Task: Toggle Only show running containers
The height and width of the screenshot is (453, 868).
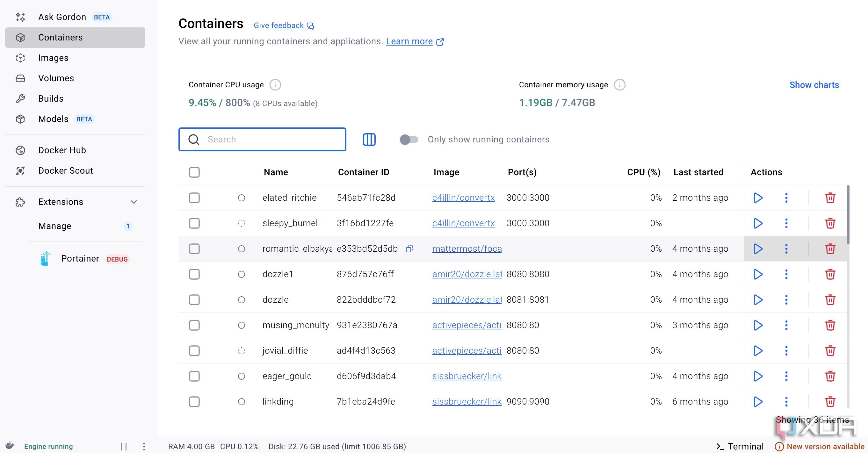Action: click(x=409, y=140)
